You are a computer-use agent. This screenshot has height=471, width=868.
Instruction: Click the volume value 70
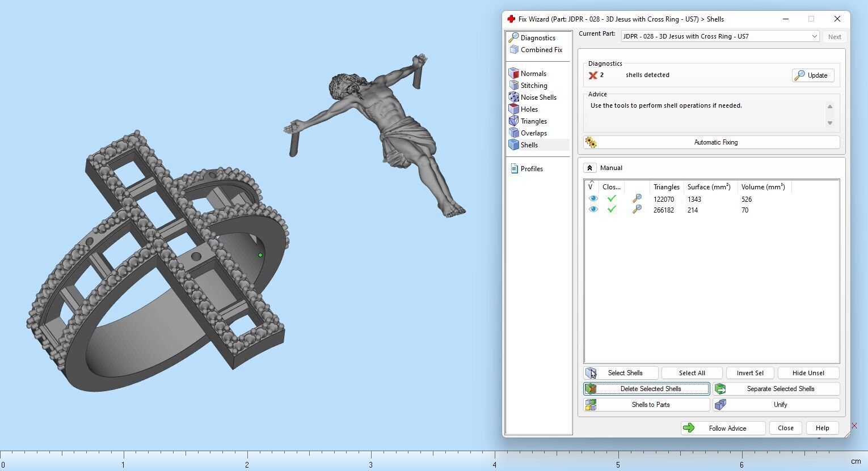click(x=745, y=210)
